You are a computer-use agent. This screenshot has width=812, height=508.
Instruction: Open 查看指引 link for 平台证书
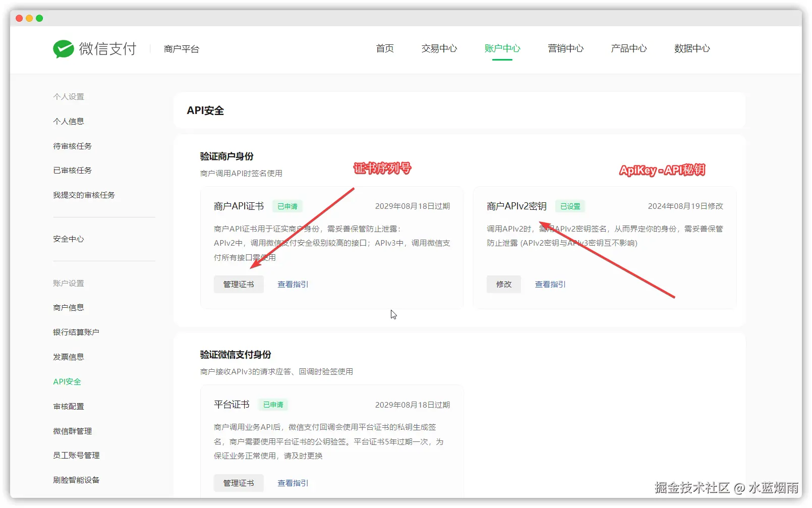point(293,483)
